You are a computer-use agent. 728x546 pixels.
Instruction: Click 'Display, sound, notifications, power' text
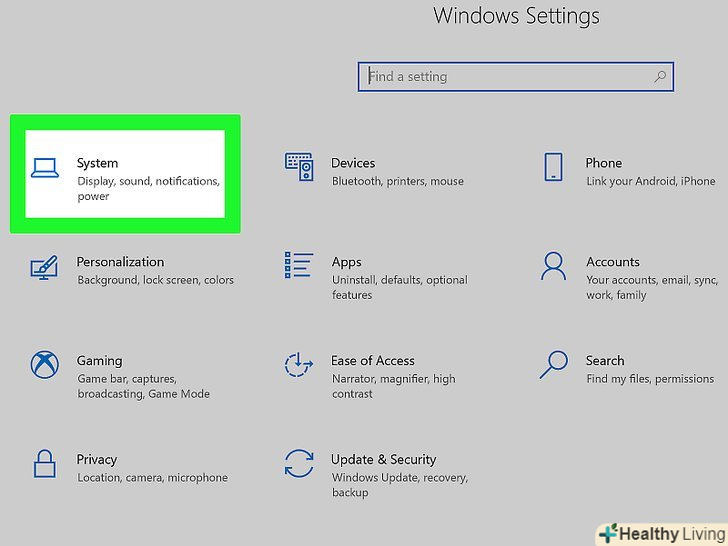coord(148,188)
